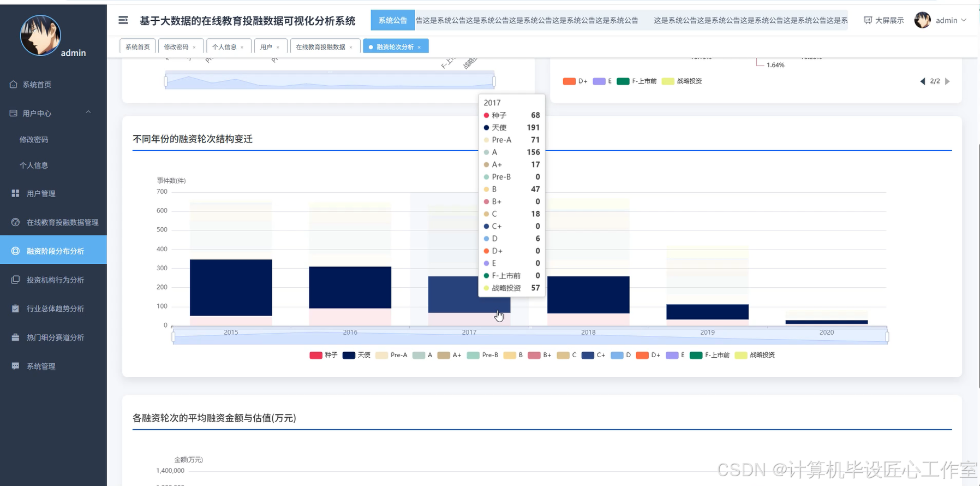Toggle E in the upper-right pie legend
Image resolution: width=980 pixels, height=486 pixels.
tap(602, 81)
